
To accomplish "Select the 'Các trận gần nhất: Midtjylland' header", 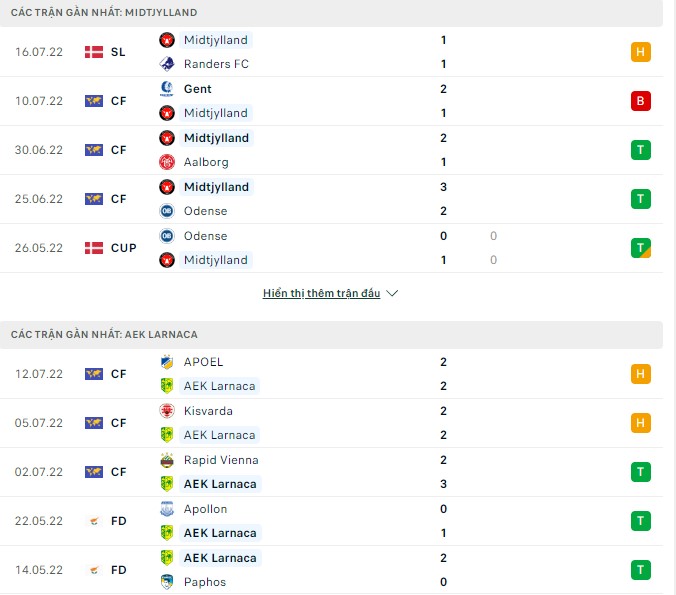I will click(104, 13).
